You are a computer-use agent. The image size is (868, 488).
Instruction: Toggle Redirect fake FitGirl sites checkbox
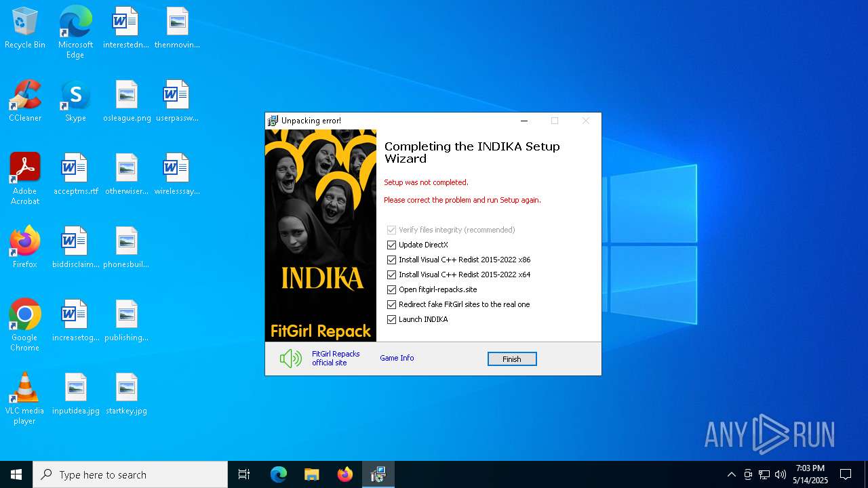tap(391, 304)
